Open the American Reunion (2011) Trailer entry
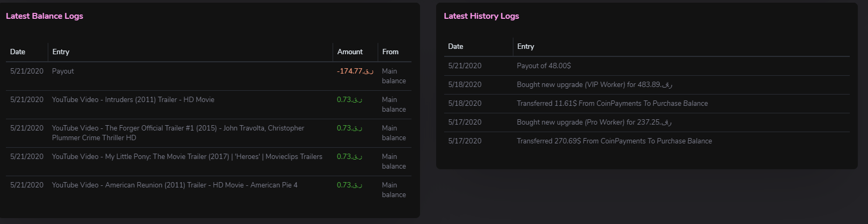 pos(175,185)
